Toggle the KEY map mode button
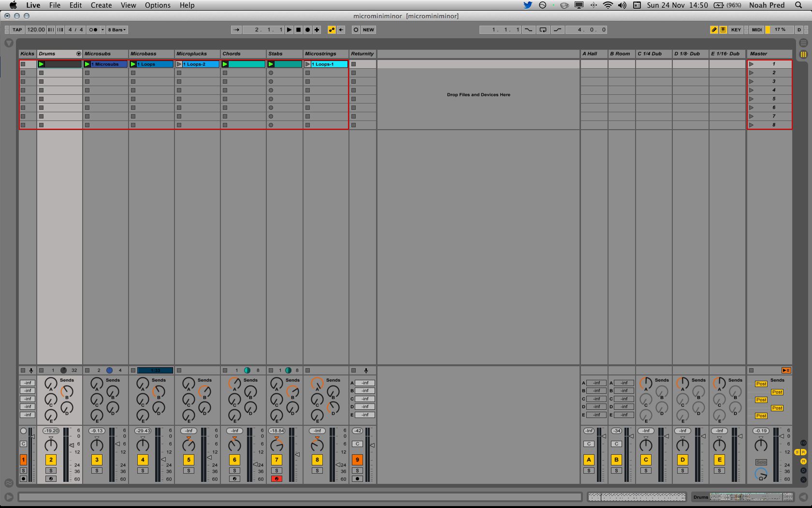The height and width of the screenshot is (508, 812). tap(736, 30)
